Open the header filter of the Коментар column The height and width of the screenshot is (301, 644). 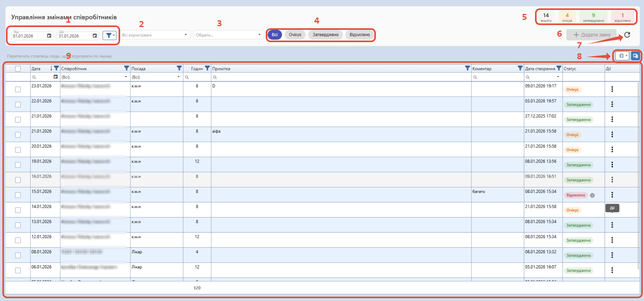520,68
